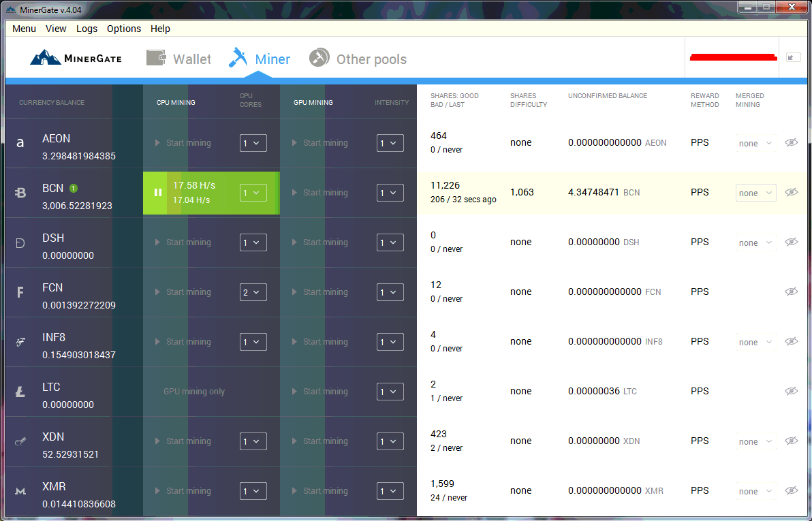Image resolution: width=812 pixels, height=521 pixels.
Task: Click the LTC currency icon
Action: (18, 392)
